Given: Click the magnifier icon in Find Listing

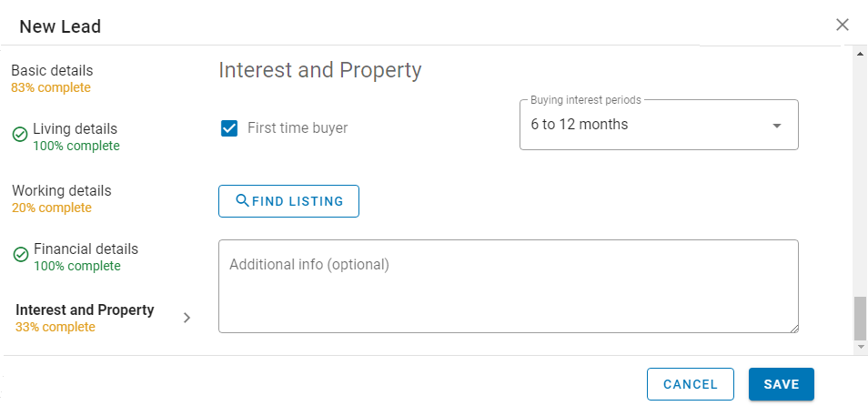Looking at the screenshot, I should point(242,200).
